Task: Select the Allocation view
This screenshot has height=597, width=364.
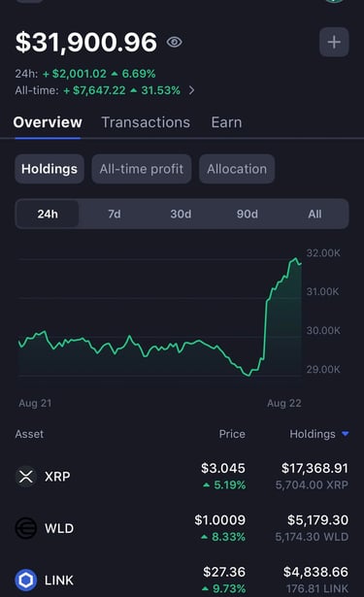Action: (237, 169)
